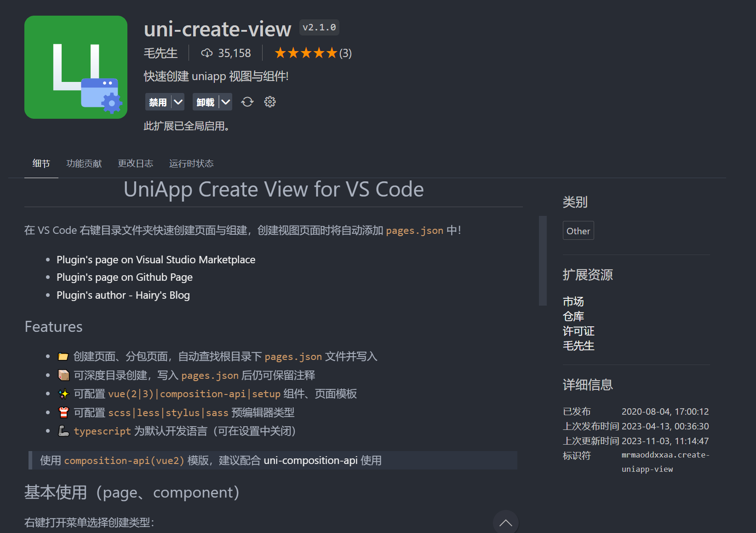Click the extension title uni-create-view
756x533 pixels.
click(218, 29)
